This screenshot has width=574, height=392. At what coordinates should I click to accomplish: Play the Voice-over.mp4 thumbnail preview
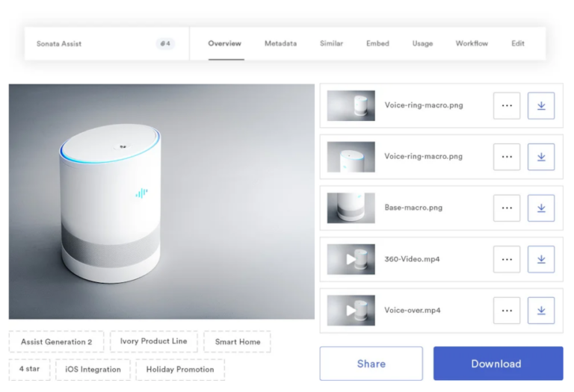point(351,311)
